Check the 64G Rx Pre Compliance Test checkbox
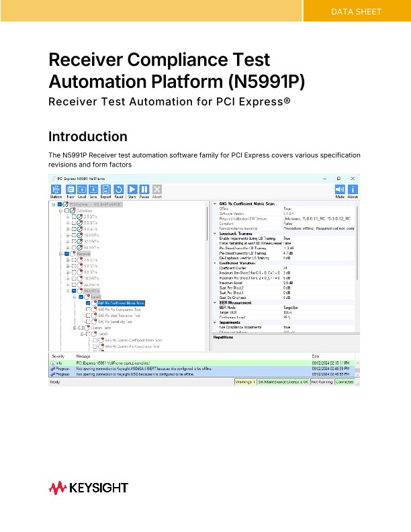The width and height of the screenshot is (411, 532). click(x=88, y=310)
